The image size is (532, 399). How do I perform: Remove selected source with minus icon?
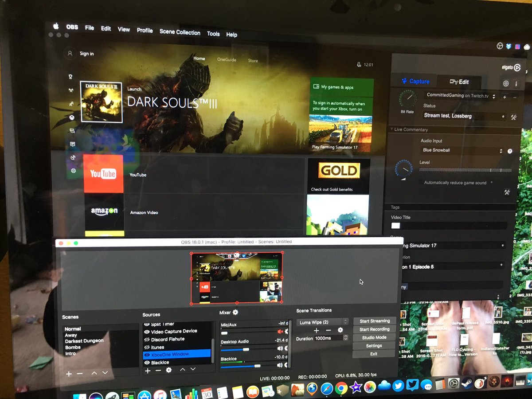158,370
